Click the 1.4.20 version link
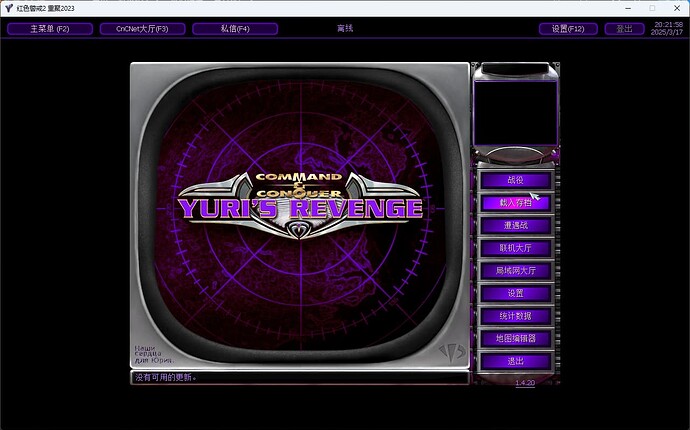690x430 pixels. pos(525,383)
